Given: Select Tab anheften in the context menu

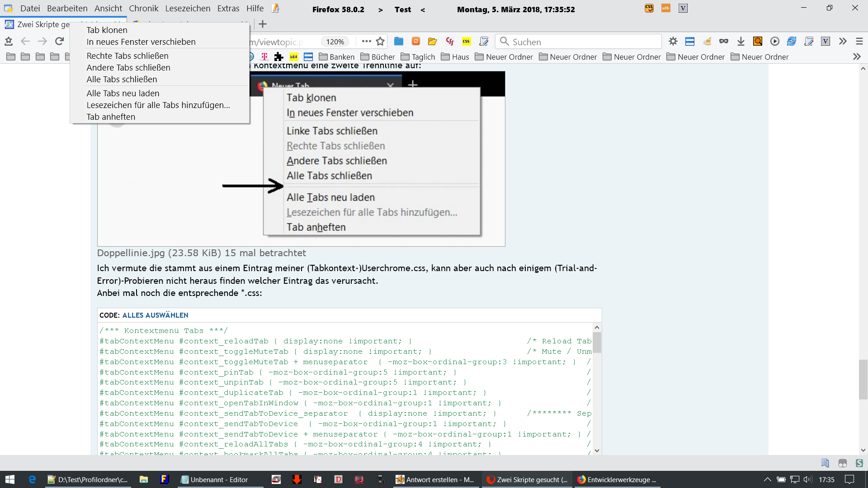Looking at the screenshot, I should (111, 117).
